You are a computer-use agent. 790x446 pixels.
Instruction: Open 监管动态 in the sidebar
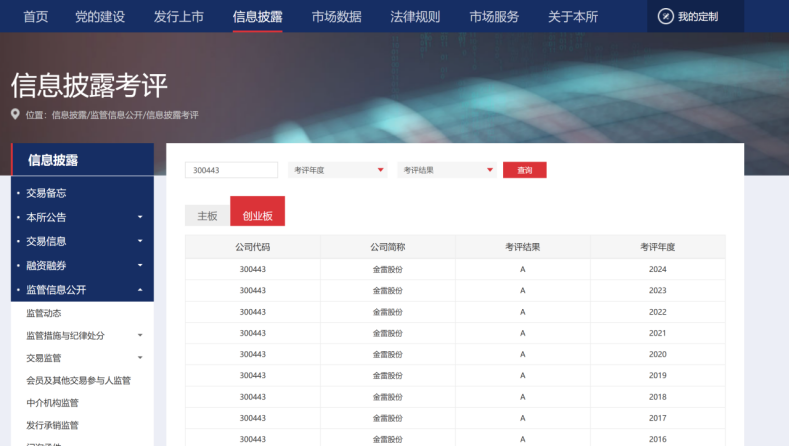[44, 313]
